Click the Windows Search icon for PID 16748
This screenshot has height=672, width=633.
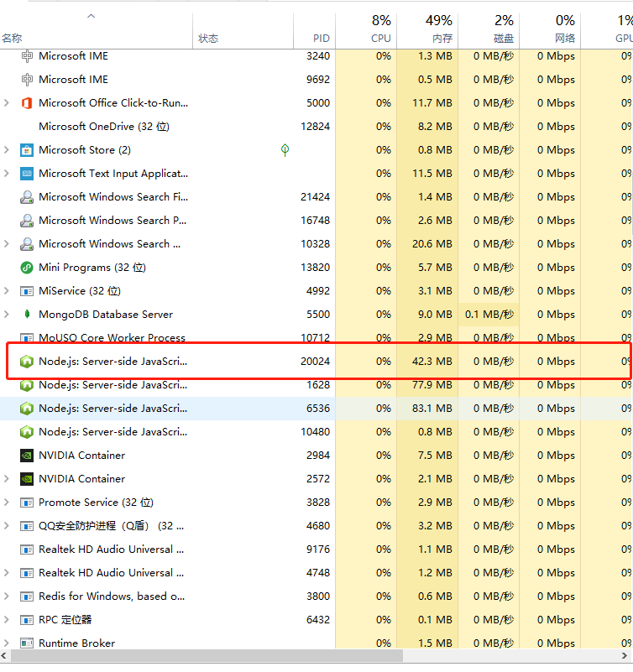(27, 221)
